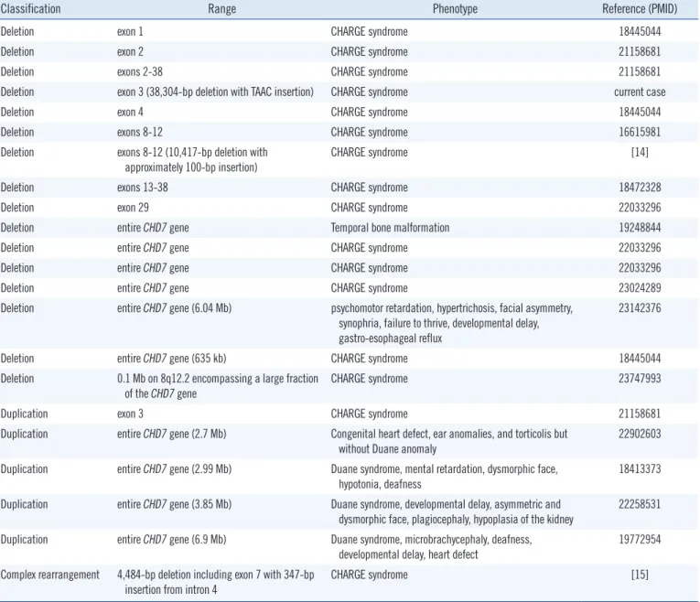This screenshot has width=700, height=602.
Task: Click the 'current case' reference cell
Action: 640,91
